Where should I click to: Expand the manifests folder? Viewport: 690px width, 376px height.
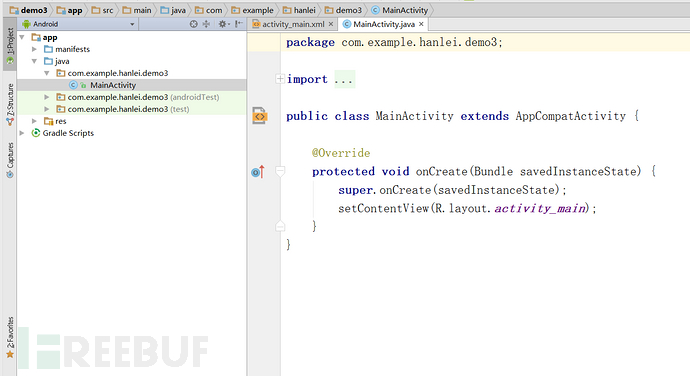click(x=34, y=49)
